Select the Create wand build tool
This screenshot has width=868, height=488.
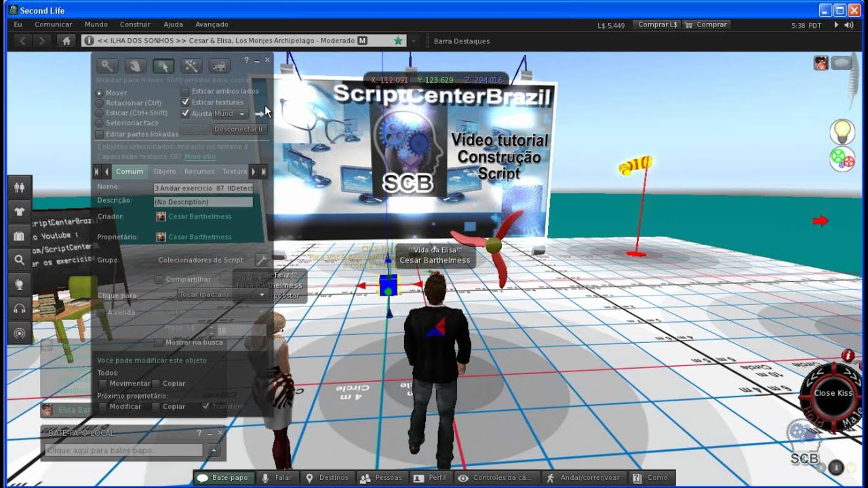(191, 66)
